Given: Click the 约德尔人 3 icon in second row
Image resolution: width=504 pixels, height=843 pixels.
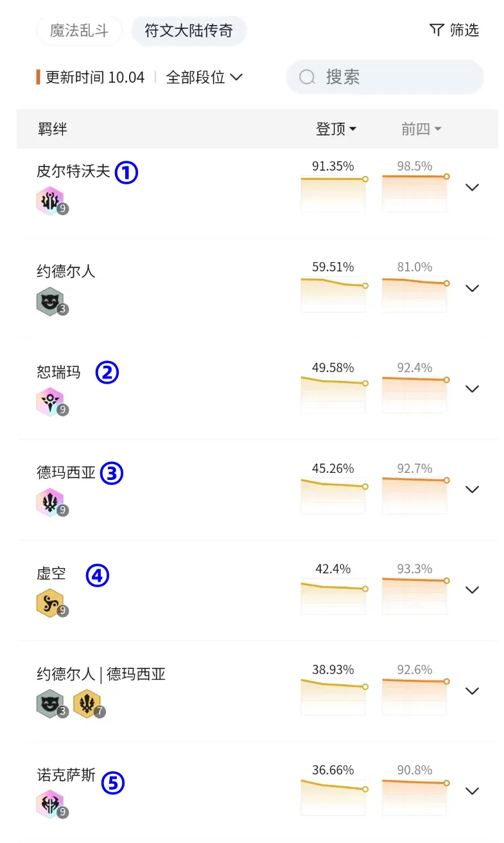Looking at the screenshot, I should [x=50, y=301].
